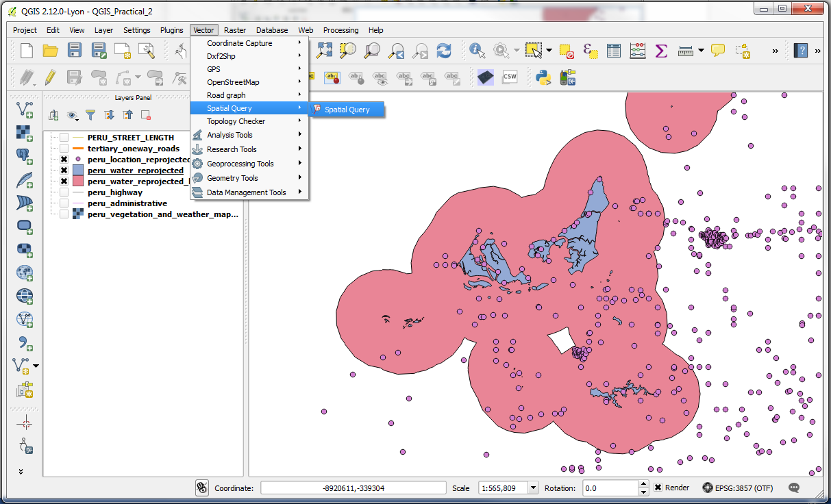Select Spatial Query submenu entry

[347, 110]
